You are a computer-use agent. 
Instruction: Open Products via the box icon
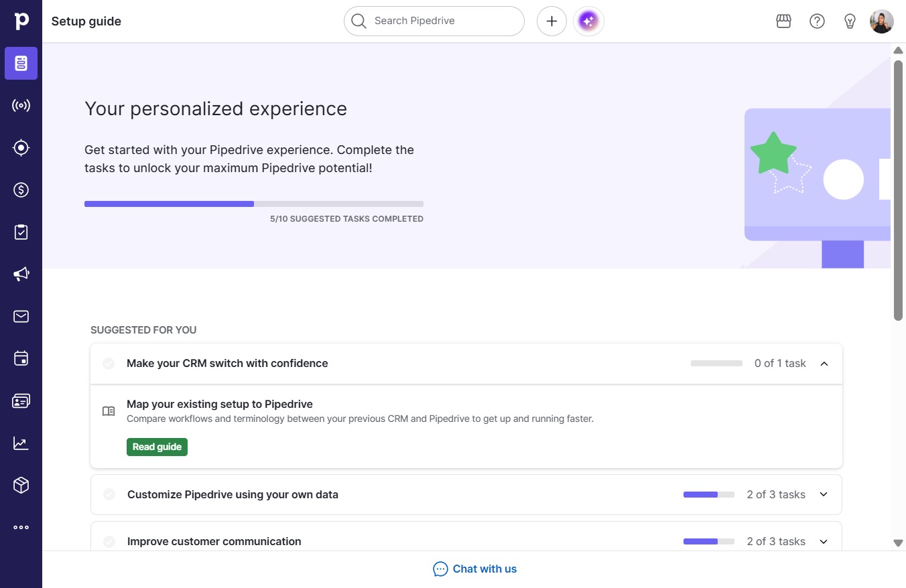point(21,485)
